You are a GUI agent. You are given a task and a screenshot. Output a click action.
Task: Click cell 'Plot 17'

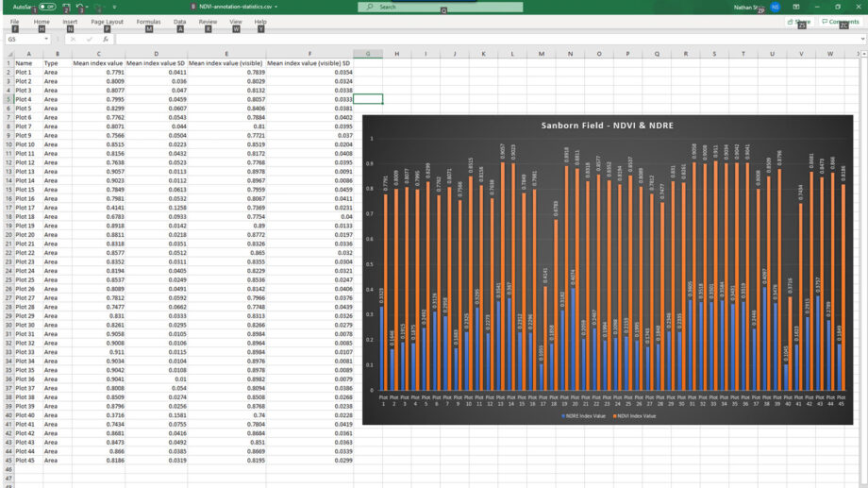pyautogui.click(x=28, y=207)
